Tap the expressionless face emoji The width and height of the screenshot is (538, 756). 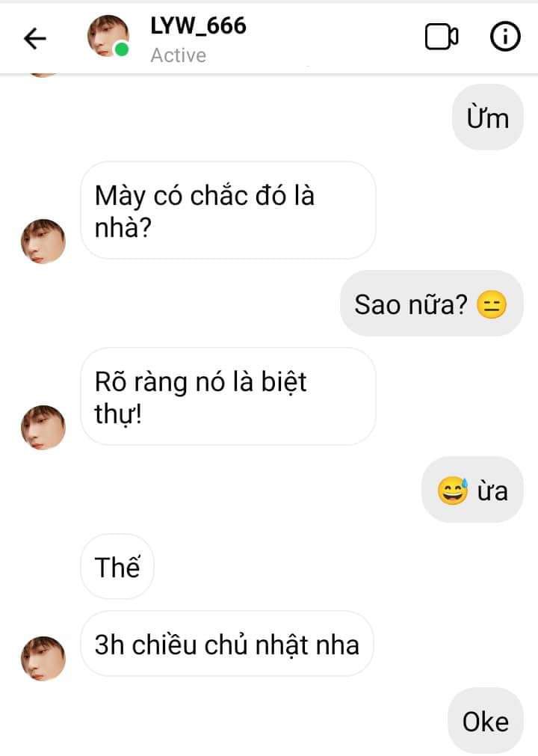(491, 304)
